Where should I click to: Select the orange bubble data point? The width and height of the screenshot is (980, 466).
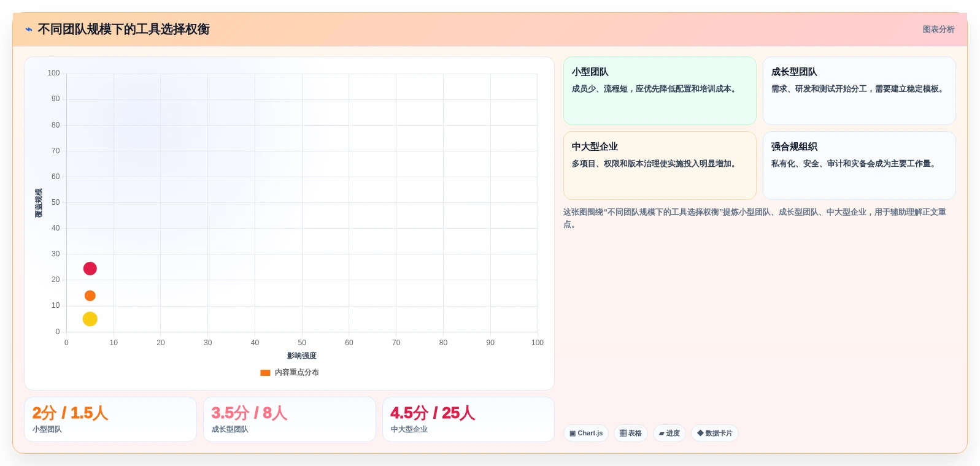coord(90,296)
